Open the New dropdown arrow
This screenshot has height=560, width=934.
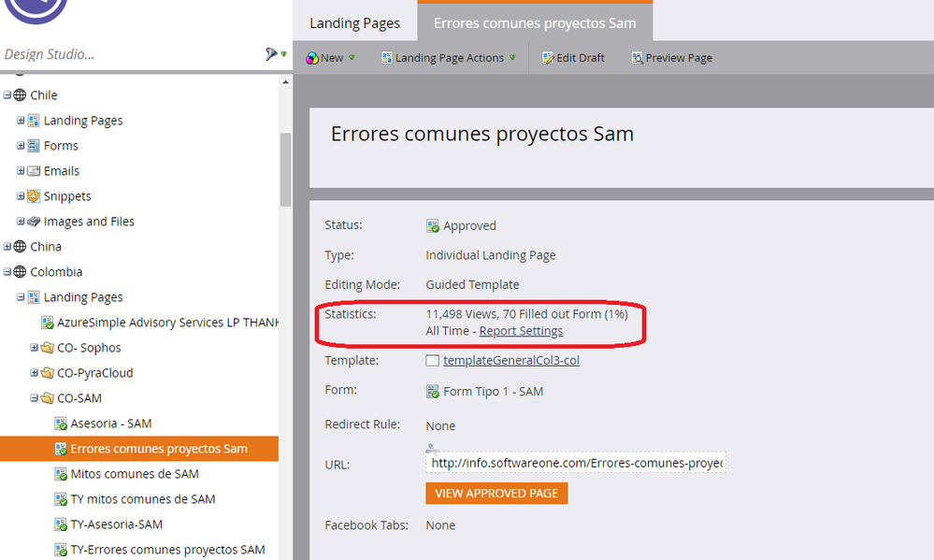tap(352, 58)
